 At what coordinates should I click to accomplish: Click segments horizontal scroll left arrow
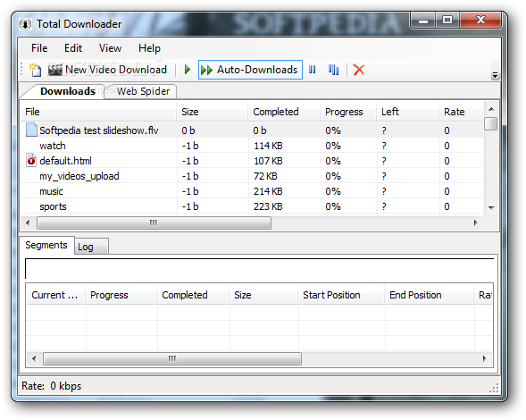(34, 358)
